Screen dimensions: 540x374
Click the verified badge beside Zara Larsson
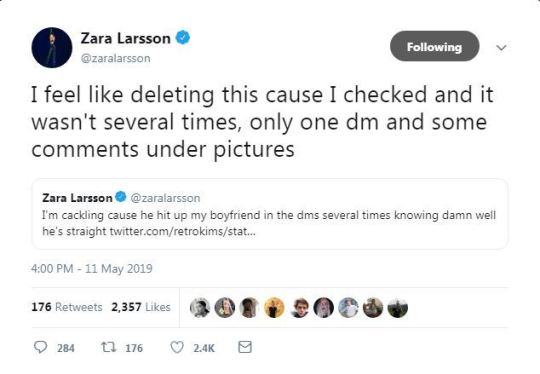click(183, 38)
